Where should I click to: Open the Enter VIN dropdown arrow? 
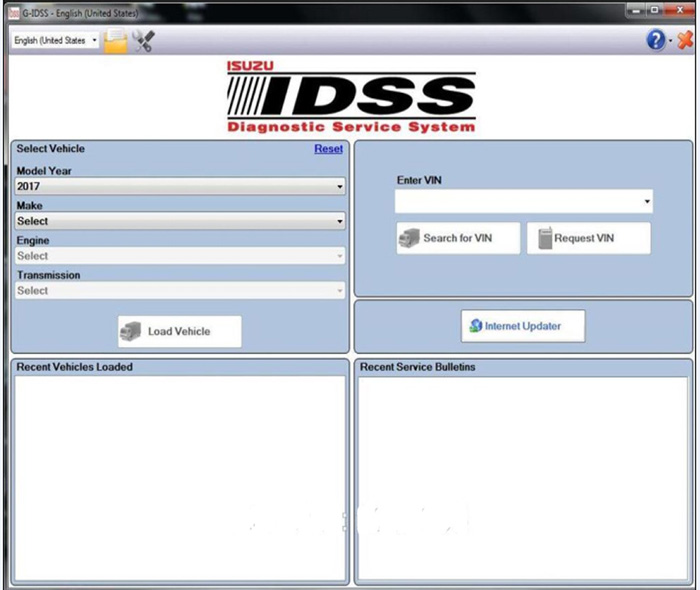(647, 201)
